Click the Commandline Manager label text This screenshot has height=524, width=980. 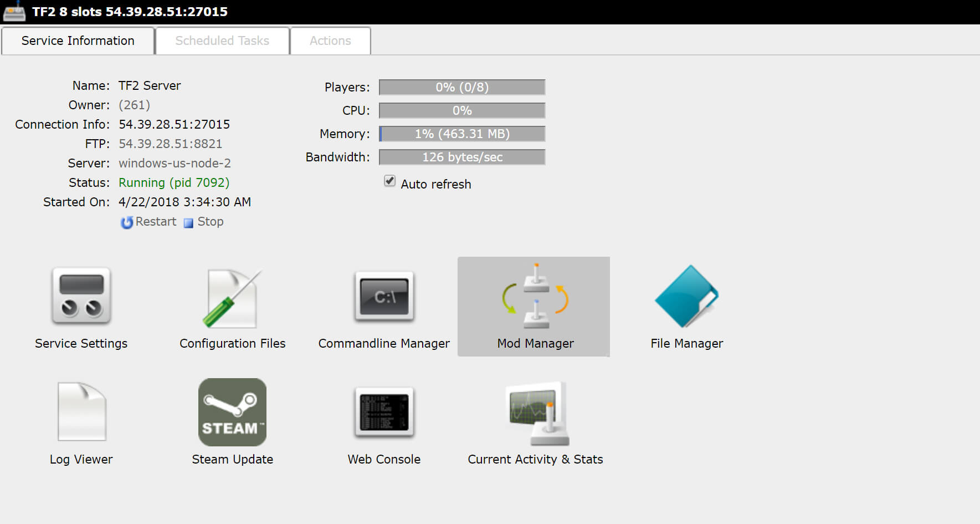384,344
